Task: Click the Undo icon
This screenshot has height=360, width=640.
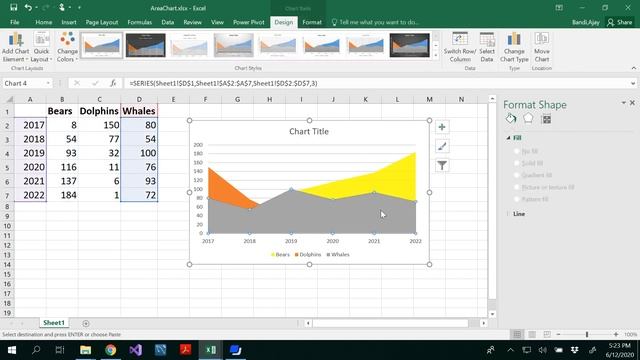Action: click(28, 7)
